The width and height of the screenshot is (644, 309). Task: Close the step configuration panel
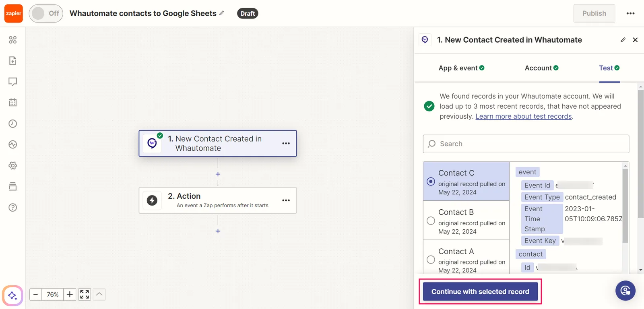[x=635, y=40]
